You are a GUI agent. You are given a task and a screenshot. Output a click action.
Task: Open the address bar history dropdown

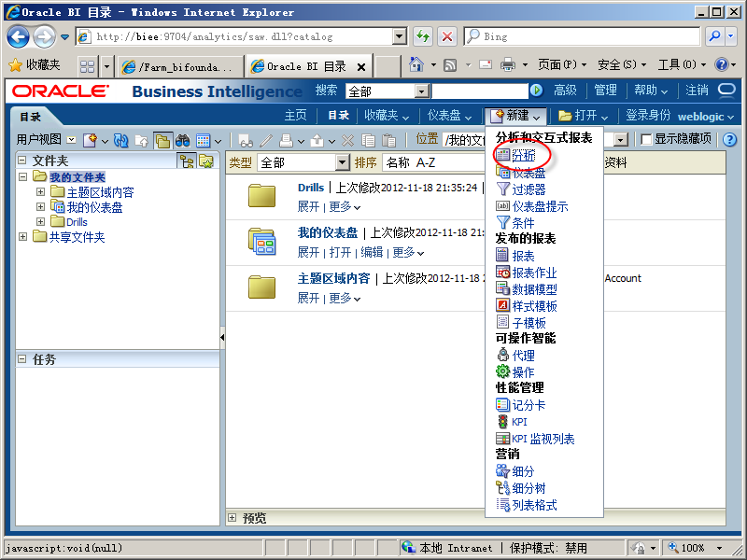click(x=400, y=36)
